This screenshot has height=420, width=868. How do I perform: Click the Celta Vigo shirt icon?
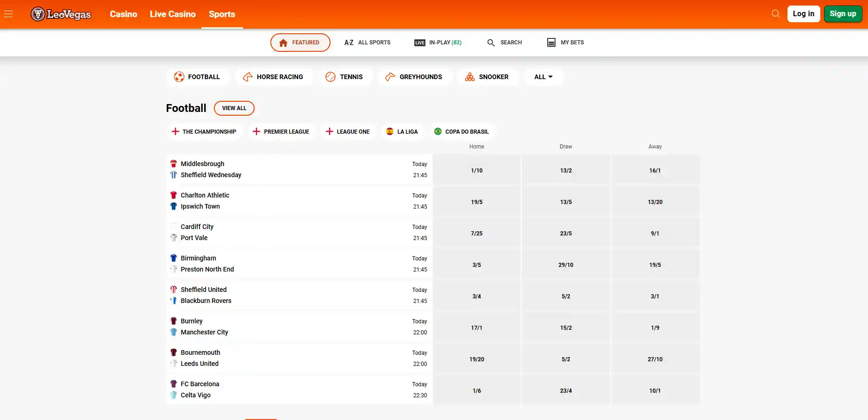coord(174,395)
